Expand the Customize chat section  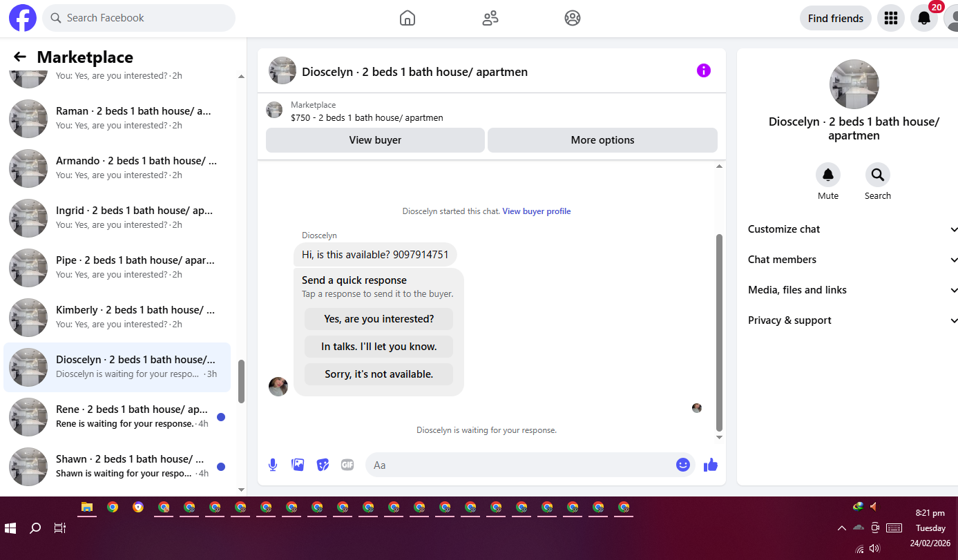click(x=853, y=229)
